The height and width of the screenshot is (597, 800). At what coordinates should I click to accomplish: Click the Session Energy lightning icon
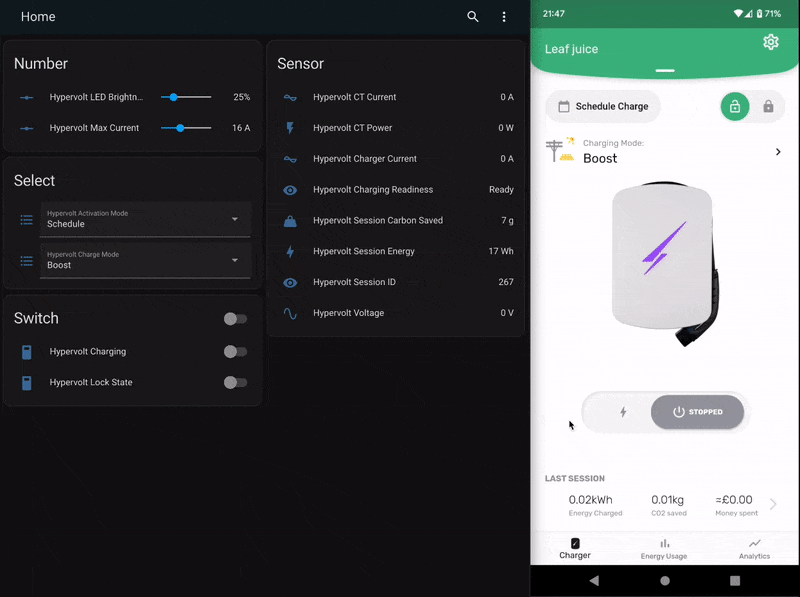pos(290,252)
